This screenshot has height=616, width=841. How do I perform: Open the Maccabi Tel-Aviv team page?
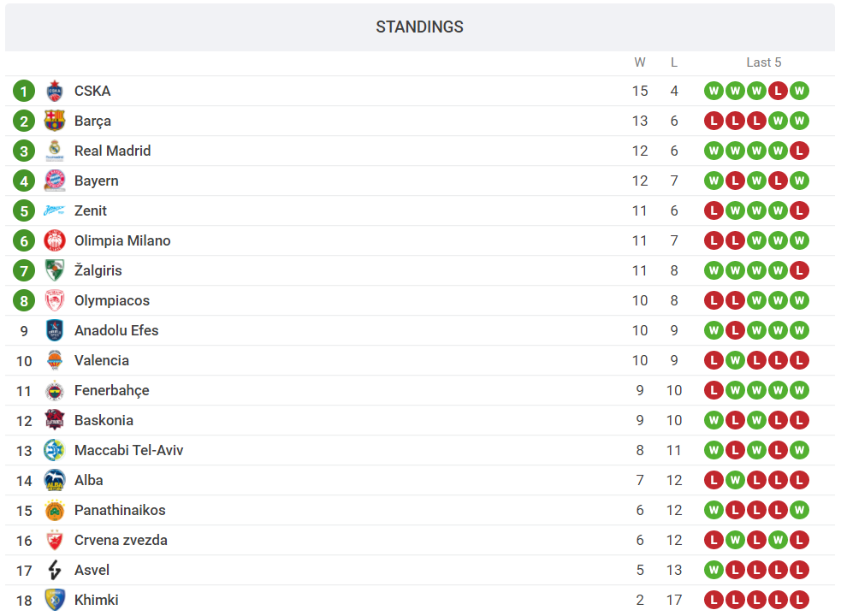click(x=128, y=450)
